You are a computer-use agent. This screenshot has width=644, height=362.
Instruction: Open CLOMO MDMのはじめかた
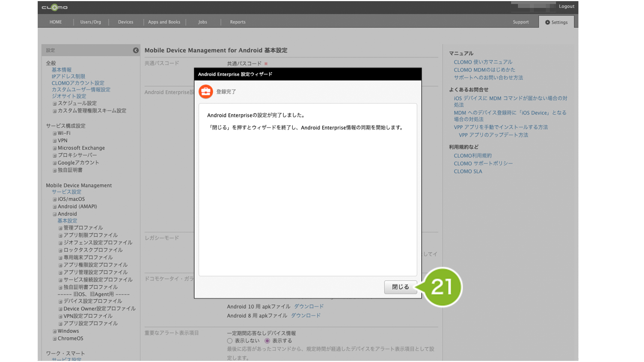click(x=485, y=70)
